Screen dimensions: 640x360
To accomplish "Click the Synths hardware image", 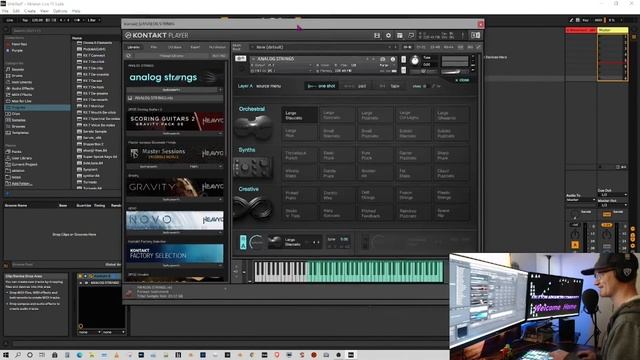I will coord(253,167).
